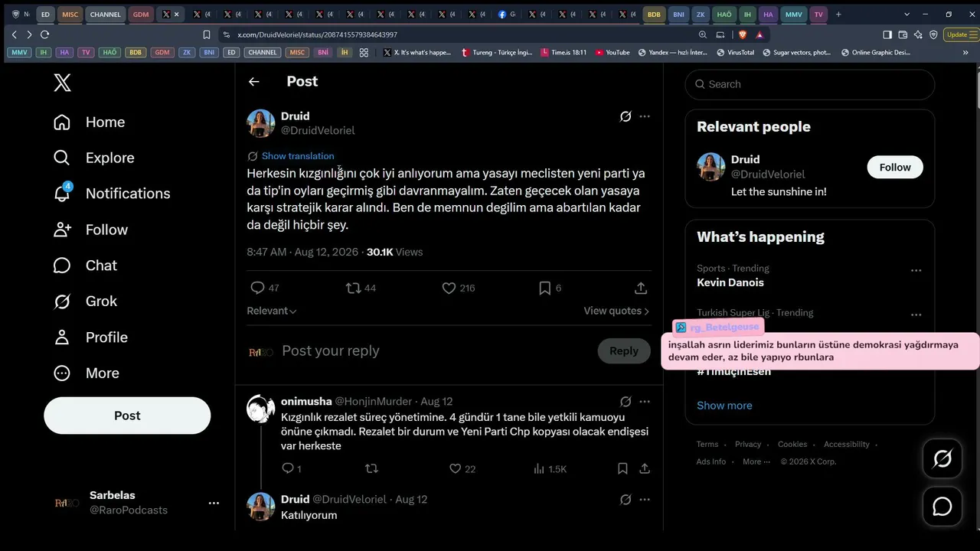Open Grok actions on onimusha's comment

click(626, 402)
